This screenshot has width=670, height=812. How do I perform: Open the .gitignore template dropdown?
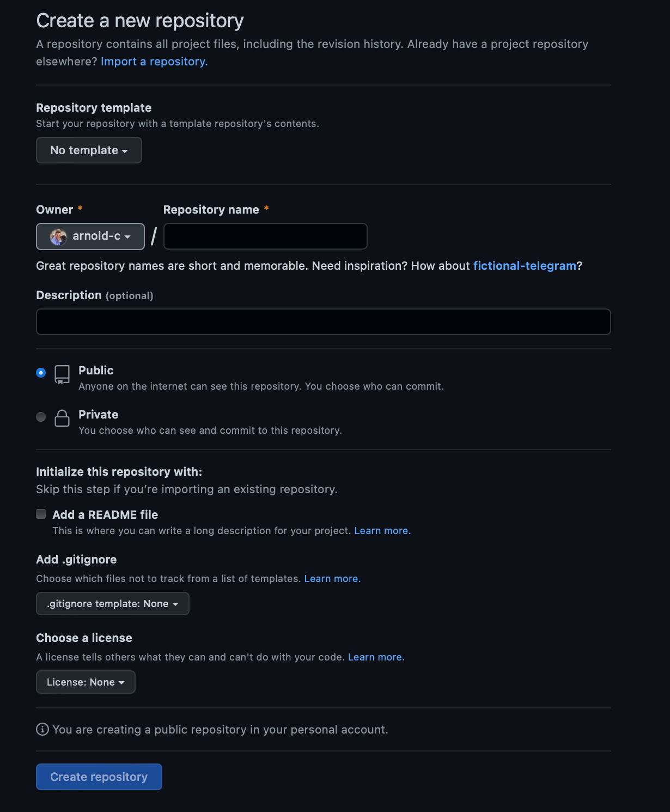pos(112,604)
